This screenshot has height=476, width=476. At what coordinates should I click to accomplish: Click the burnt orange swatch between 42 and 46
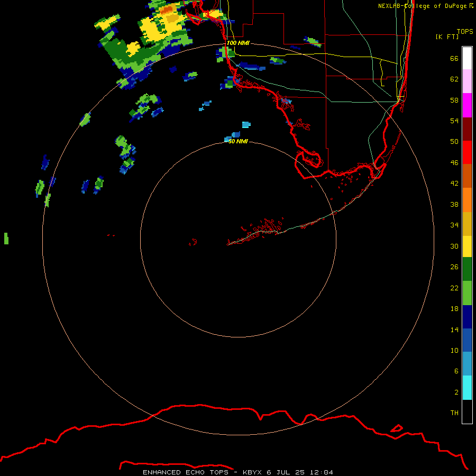(467, 176)
